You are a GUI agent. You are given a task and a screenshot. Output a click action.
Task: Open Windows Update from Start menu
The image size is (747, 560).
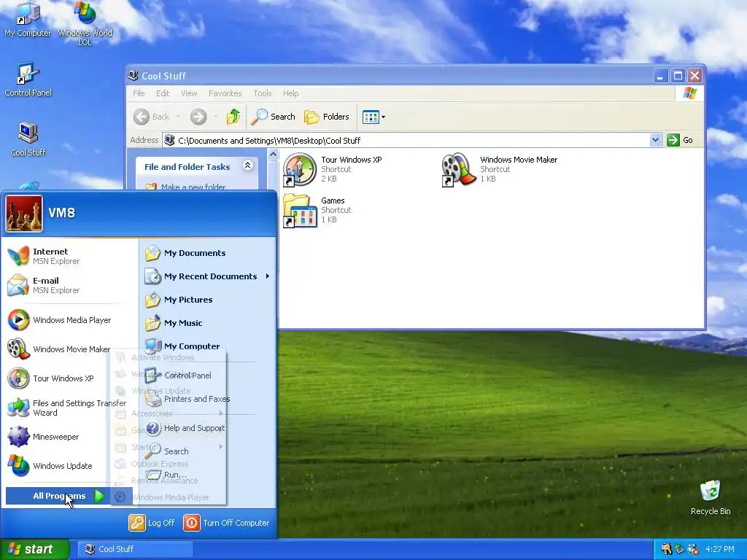point(69,466)
